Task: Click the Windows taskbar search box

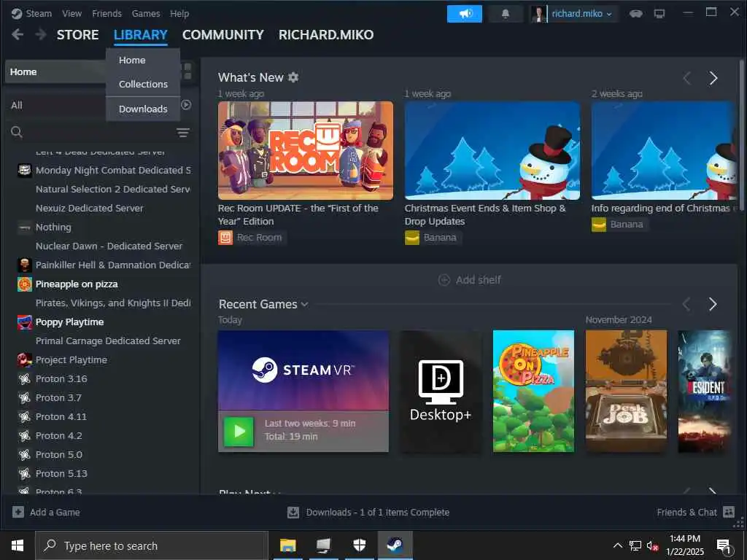Action: tap(152, 545)
